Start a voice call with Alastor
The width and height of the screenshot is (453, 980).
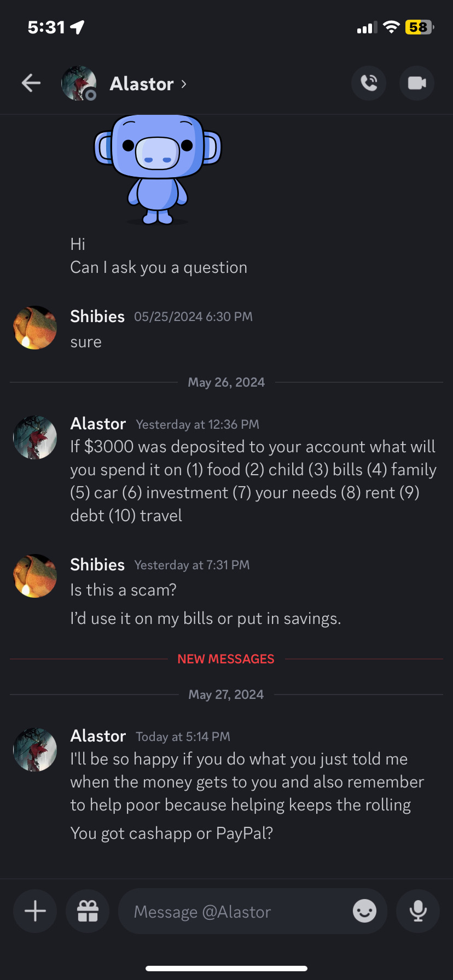369,83
